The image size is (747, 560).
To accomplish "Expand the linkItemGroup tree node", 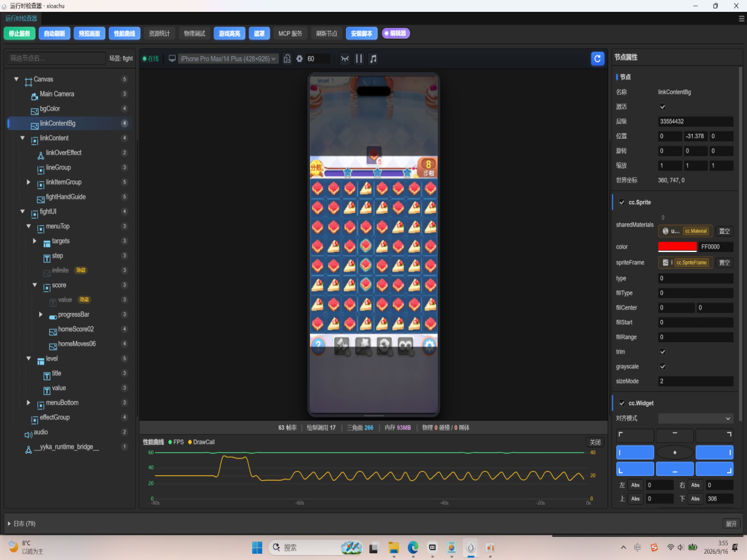I will click(29, 182).
